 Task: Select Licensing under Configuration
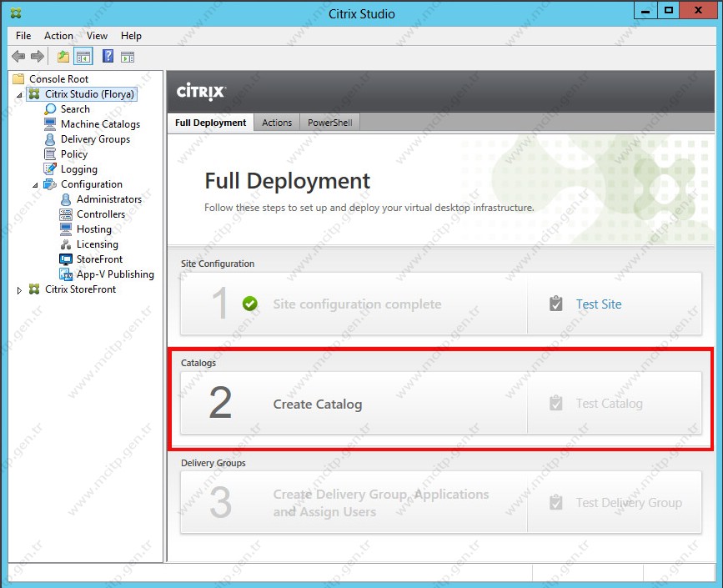[x=98, y=244]
